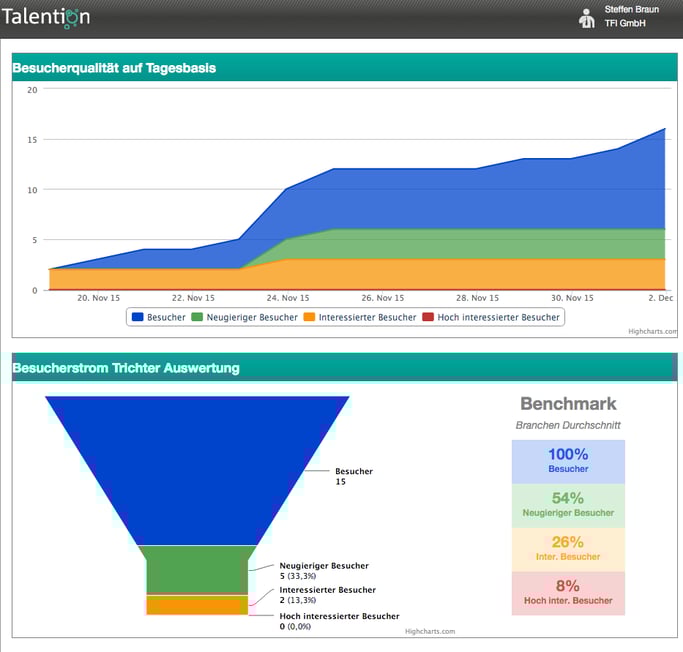Viewport: 683px width, 652px height.
Task: Click the 22. Nov 15 axis label
Action: 193,298
